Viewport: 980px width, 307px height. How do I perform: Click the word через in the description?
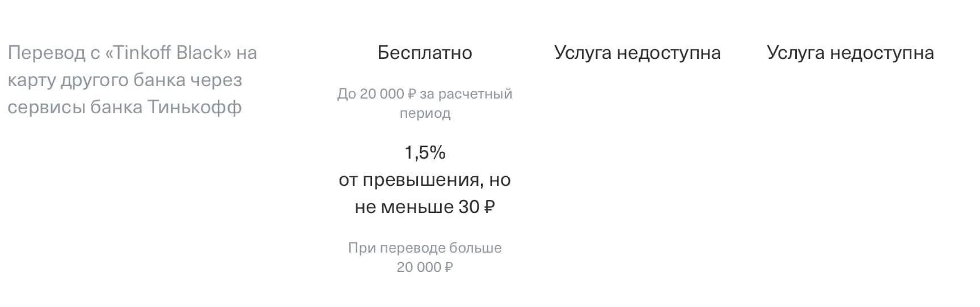coord(217,80)
